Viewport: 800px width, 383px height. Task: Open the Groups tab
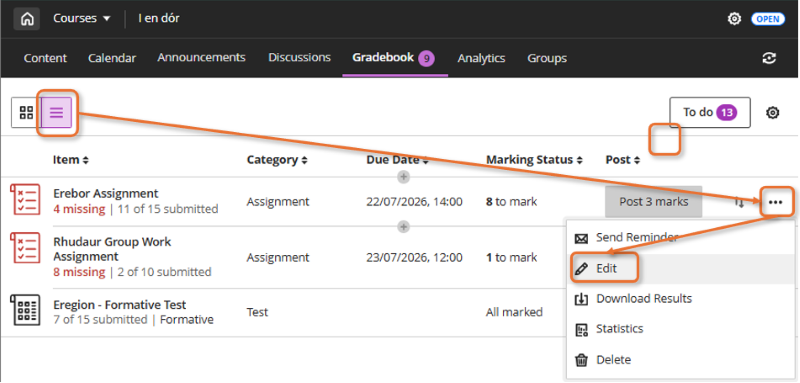(x=547, y=58)
